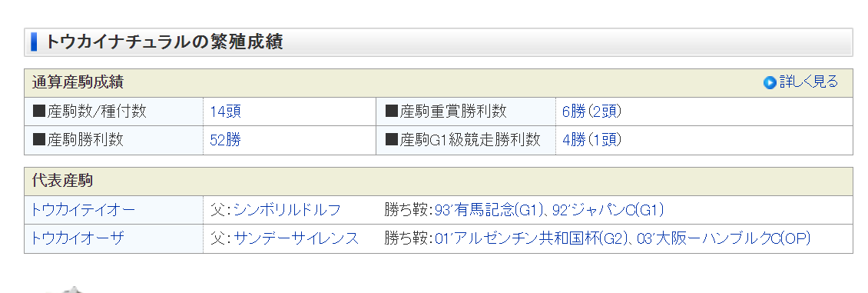The height and width of the screenshot is (293, 868).
Task: Open the トウカイテイオー horse page
Action: tap(82, 210)
